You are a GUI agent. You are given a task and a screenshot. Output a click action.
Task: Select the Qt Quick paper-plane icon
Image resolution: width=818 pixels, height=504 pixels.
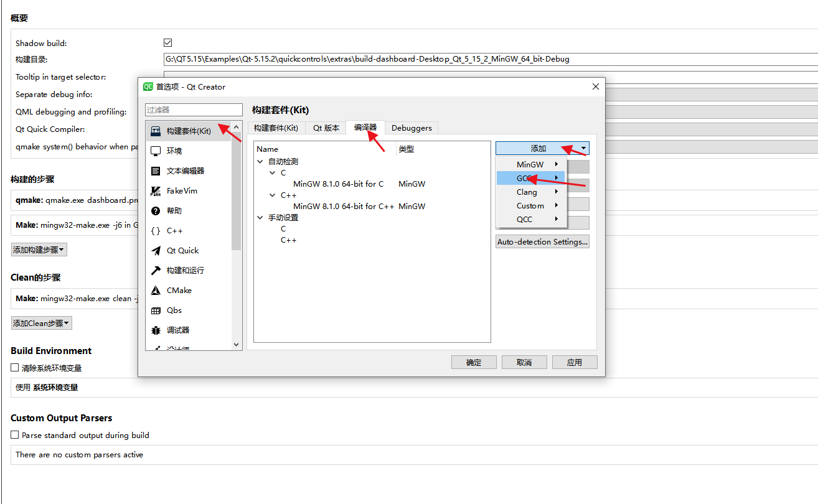click(x=156, y=251)
